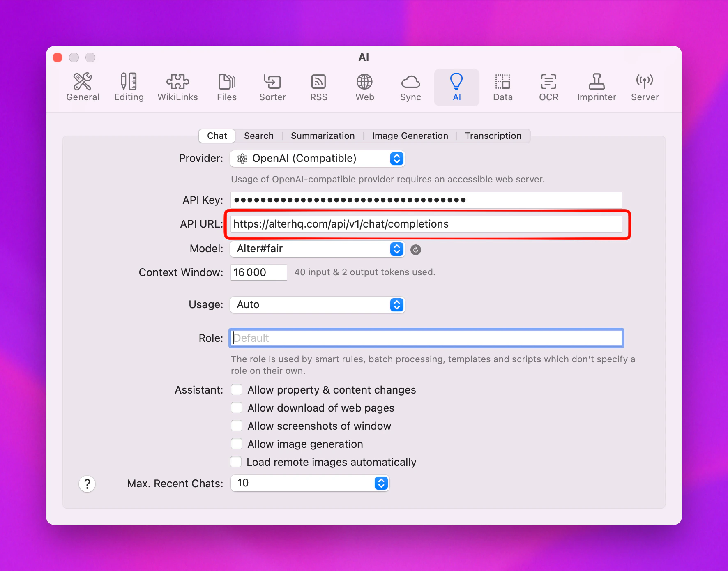Enable Allow image generation
Image resolution: width=728 pixels, height=571 pixels.
point(237,444)
